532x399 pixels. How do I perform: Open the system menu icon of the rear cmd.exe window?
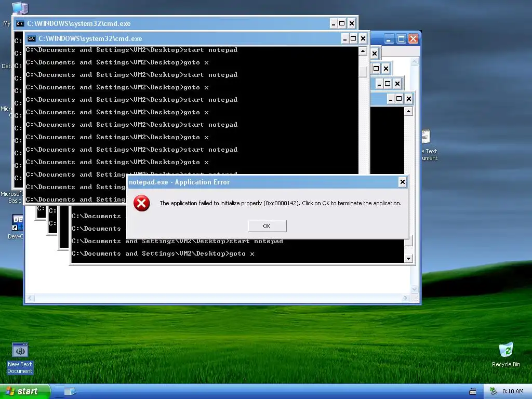20,24
